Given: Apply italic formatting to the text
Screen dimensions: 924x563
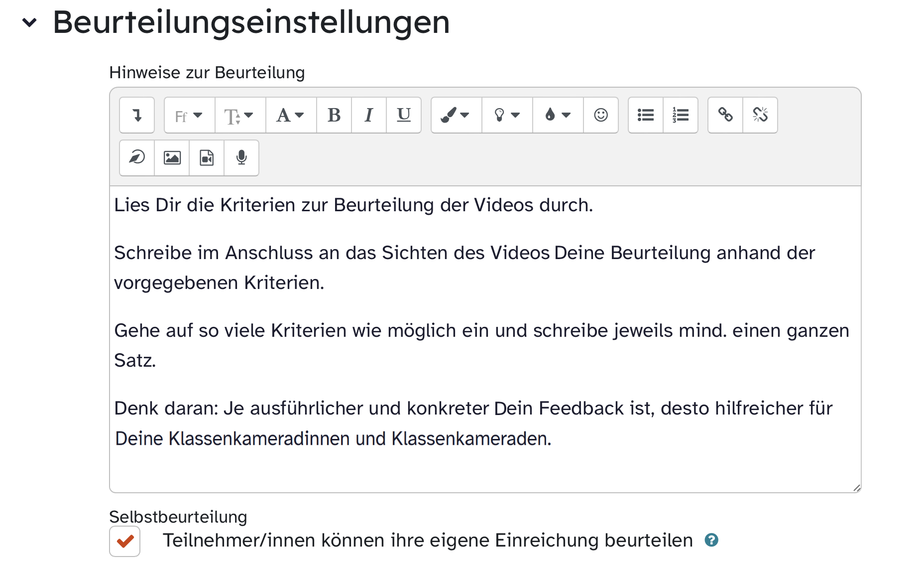Looking at the screenshot, I should tap(368, 115).
